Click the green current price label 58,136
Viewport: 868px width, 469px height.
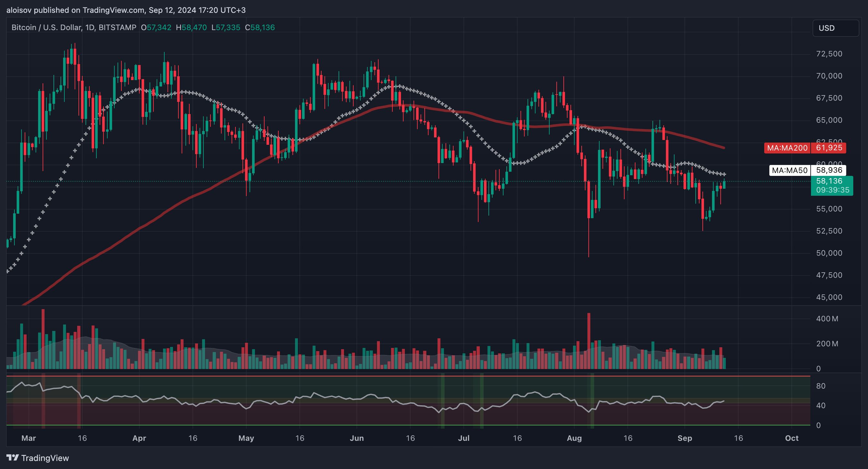click(x=829, y=181)
